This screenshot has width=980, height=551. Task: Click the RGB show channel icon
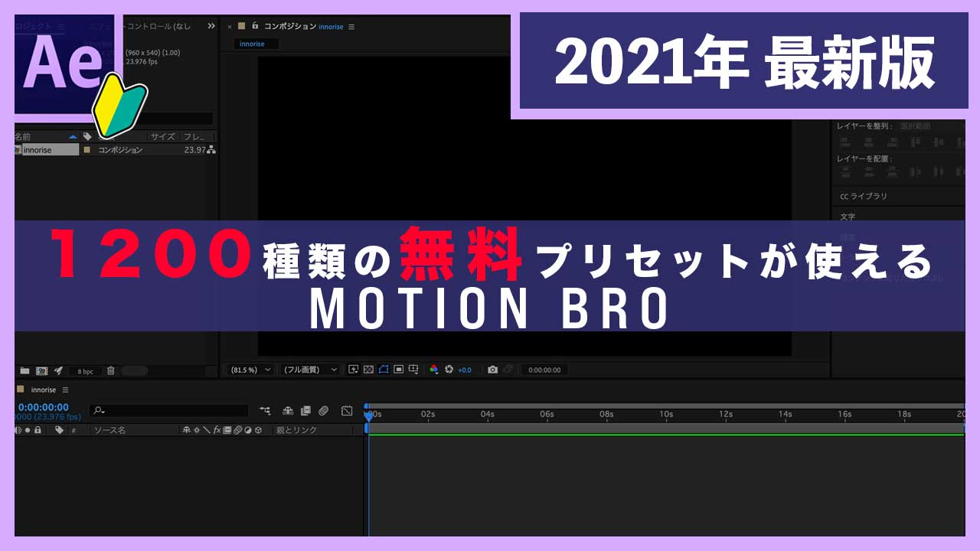click(x=434, y=369)
